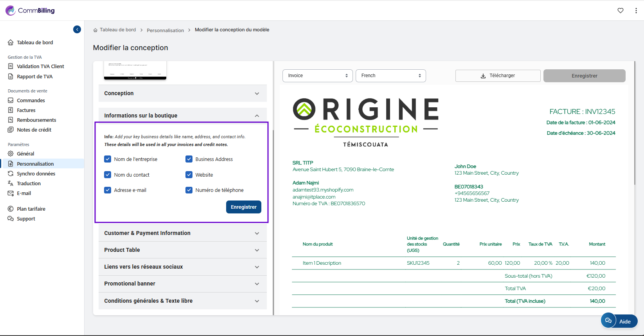Image resolution: width=644 pixels, height=336 pixels.
Task: Click the Traduction icon in sidebar
Action: 11,183
